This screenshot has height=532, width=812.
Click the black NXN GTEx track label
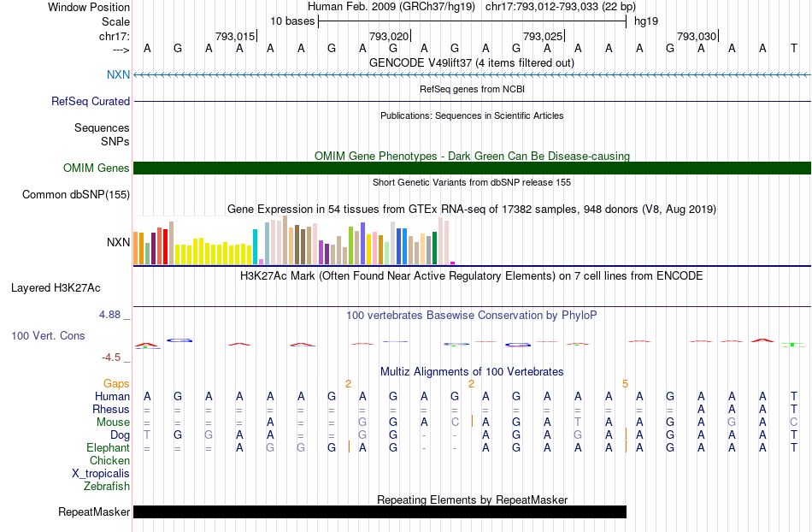click(x=118, y=242)
